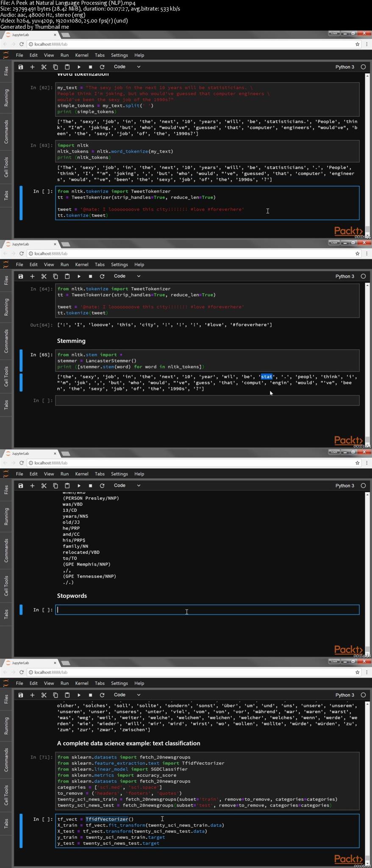The width and height of the screenshot is (372, 868).
Task: Select the In [63] nltk word_tokenize cell
Action: [x=207, y=151]
